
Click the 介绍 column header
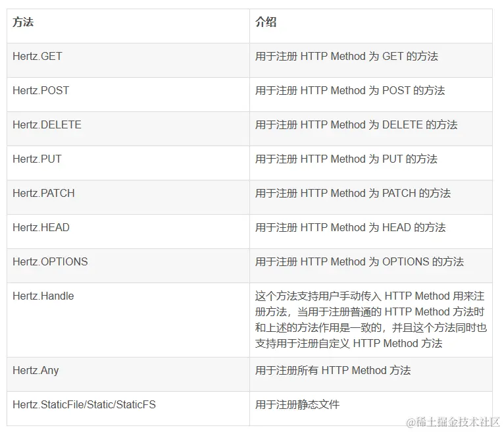point(266,22)
